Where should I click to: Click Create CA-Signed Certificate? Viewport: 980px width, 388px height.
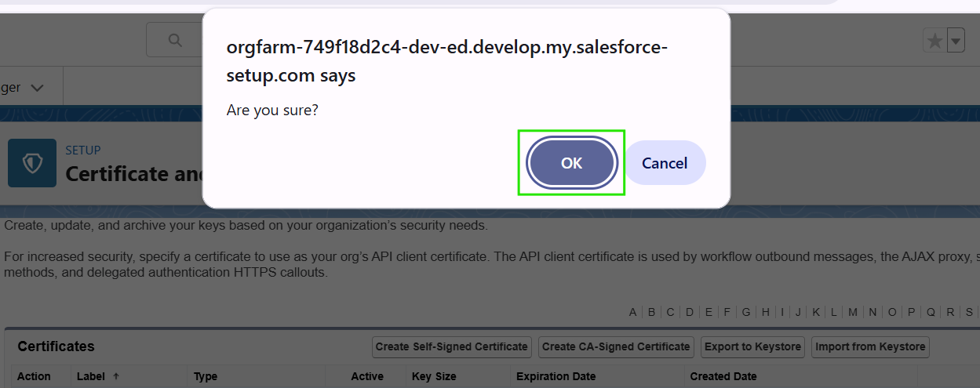(x=616, y=346)
